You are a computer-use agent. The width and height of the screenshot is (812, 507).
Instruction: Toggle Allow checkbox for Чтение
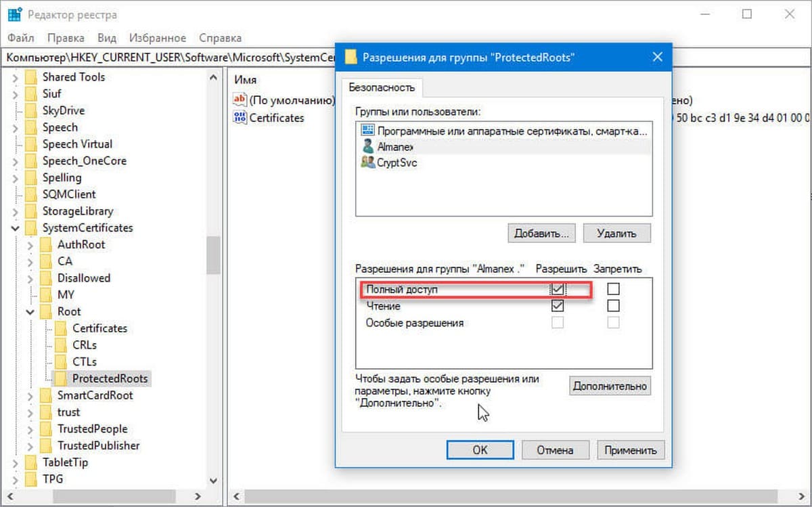[x=558, y=306]
